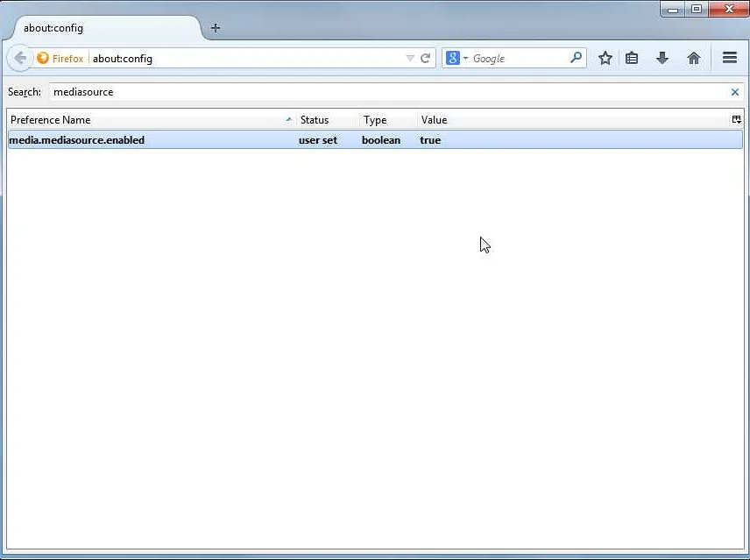Reload the about:config page
Viewport: 750px width, 560px height.
coord(426,59)
